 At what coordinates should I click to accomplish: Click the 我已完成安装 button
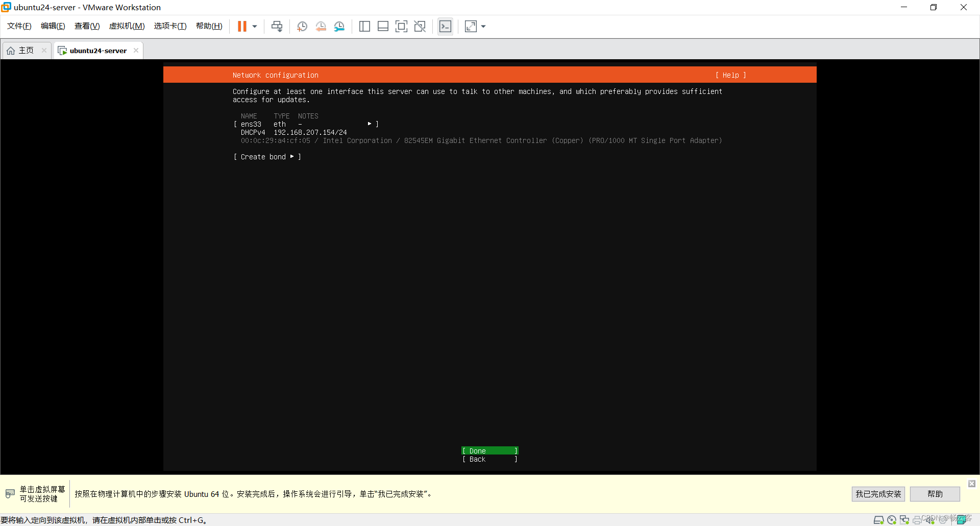878,494
